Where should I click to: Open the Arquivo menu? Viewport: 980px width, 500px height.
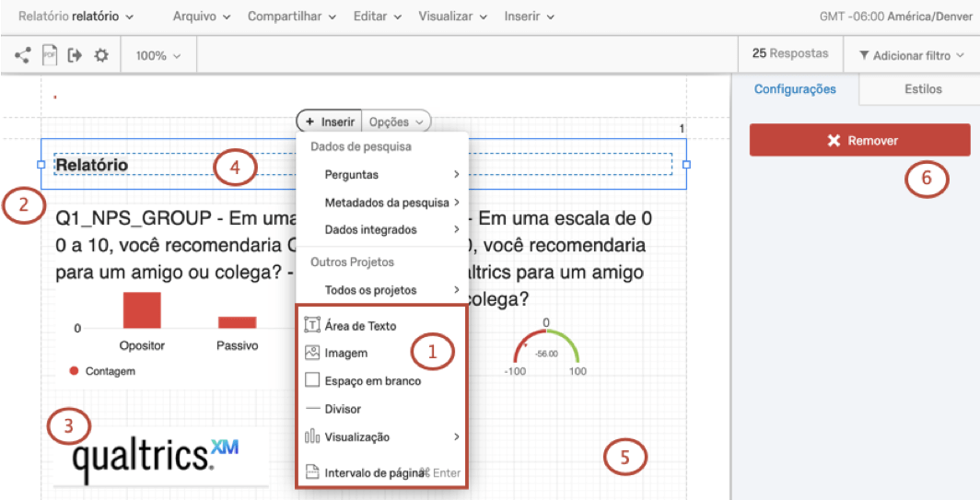pyautogui.click(x=201, y=17)
